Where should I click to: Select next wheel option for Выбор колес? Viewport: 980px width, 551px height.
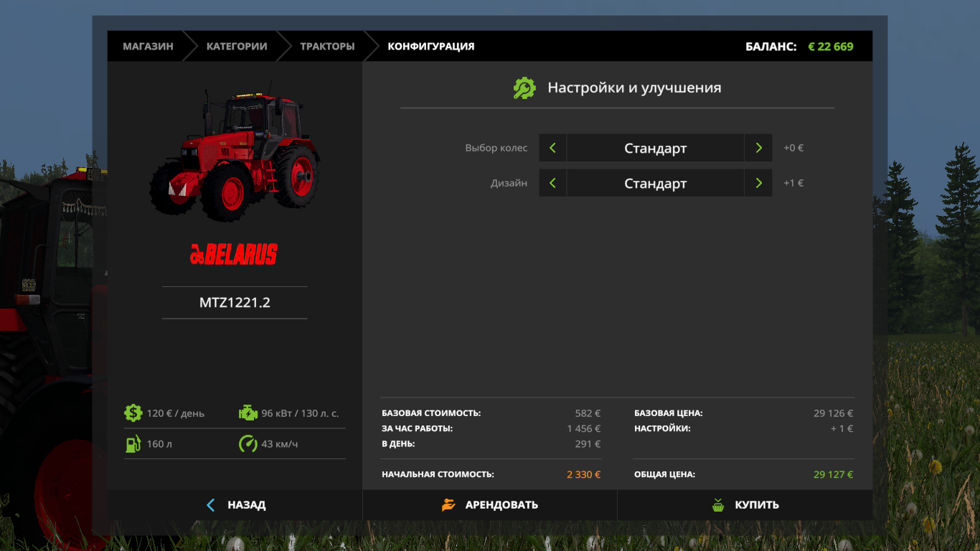pos(758,148)
